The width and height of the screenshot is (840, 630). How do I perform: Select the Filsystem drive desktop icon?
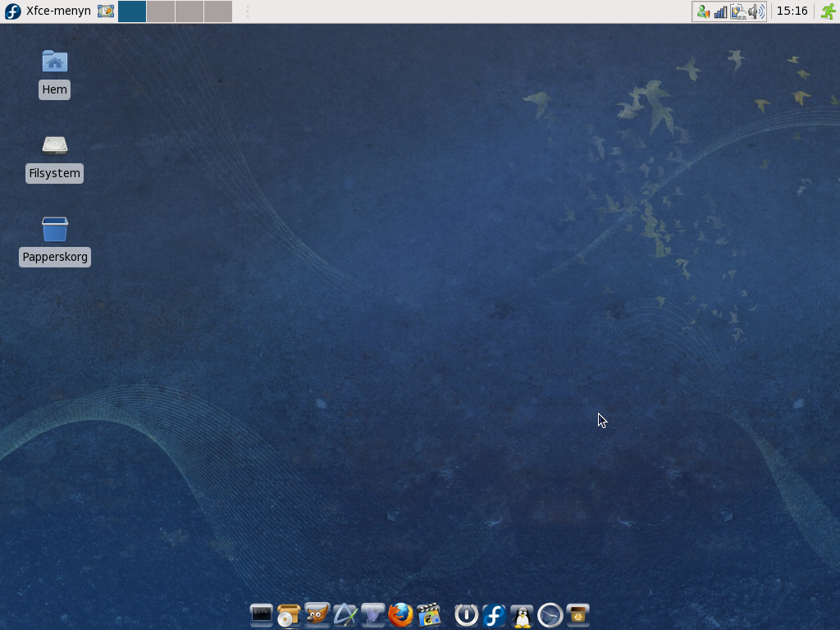point(55,145)
